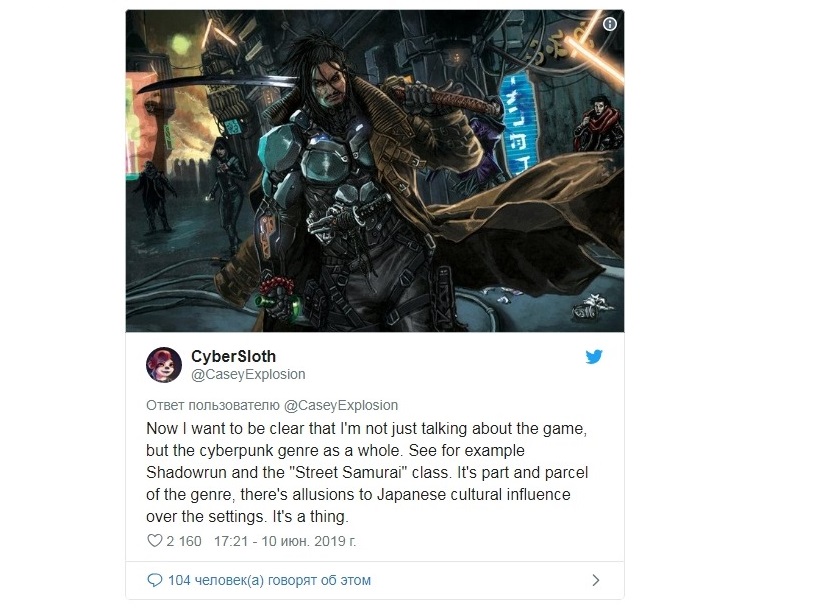Visit the @CaseyExplosion handle below the name
Viewport: 815px width, 613px height.
pyautogui.click(x=248, y=374)
